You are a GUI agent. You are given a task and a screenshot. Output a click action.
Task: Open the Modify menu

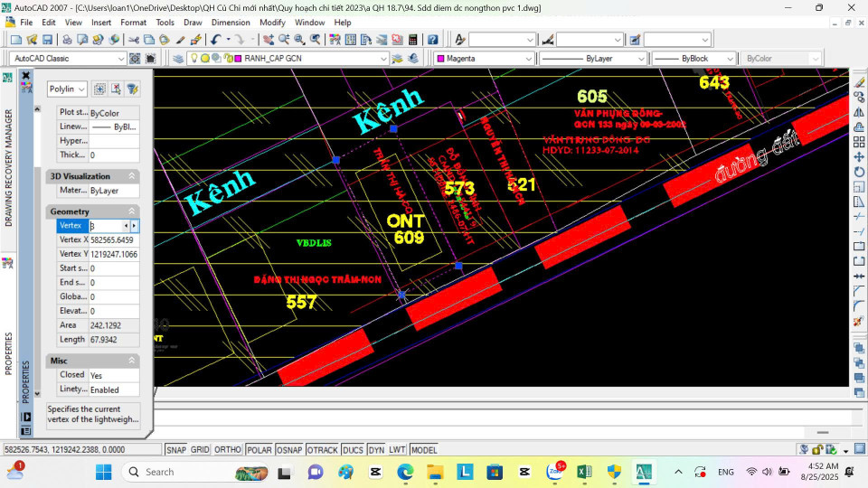(272, 23)
